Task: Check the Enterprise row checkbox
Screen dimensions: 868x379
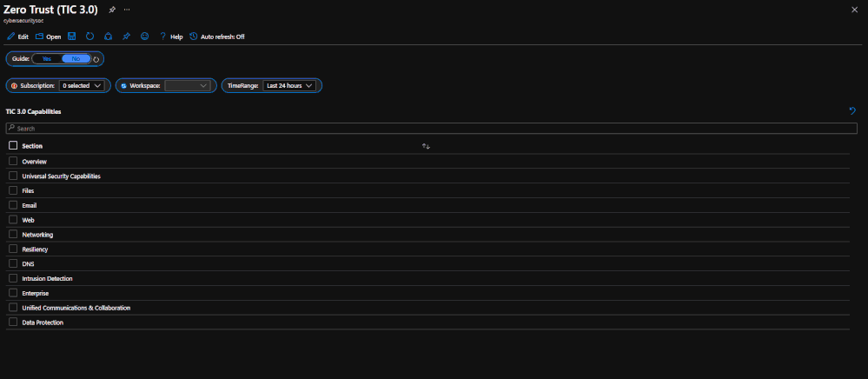Action: pos(13,293)
